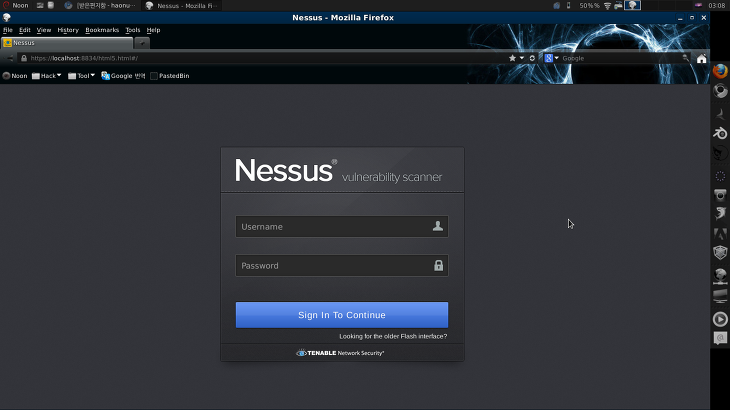Select the Nessus browser tab

coord(68,43)
